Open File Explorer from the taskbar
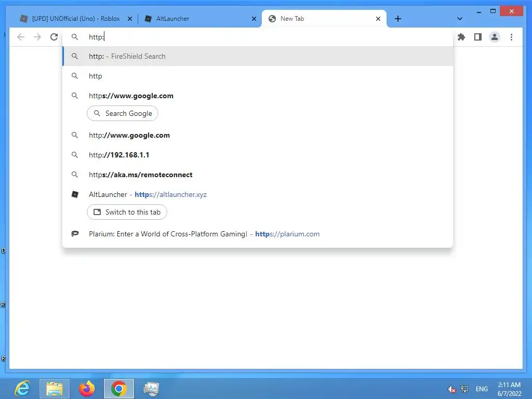Viewport: 532px width, 399px height. 55,389
